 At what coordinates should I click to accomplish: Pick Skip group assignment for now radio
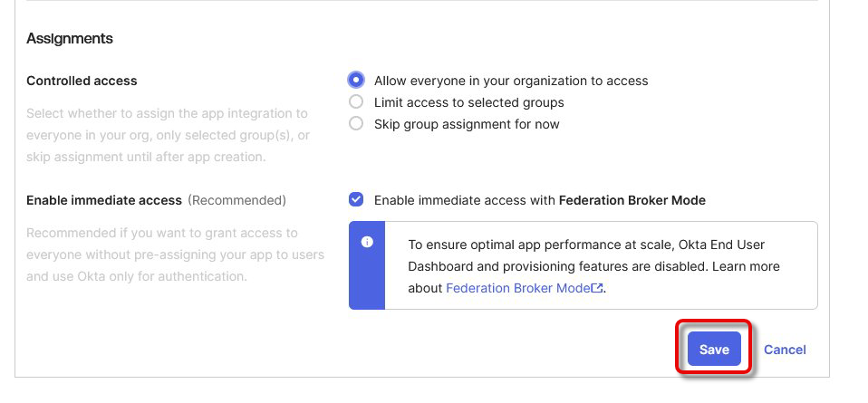click(356, 124)
